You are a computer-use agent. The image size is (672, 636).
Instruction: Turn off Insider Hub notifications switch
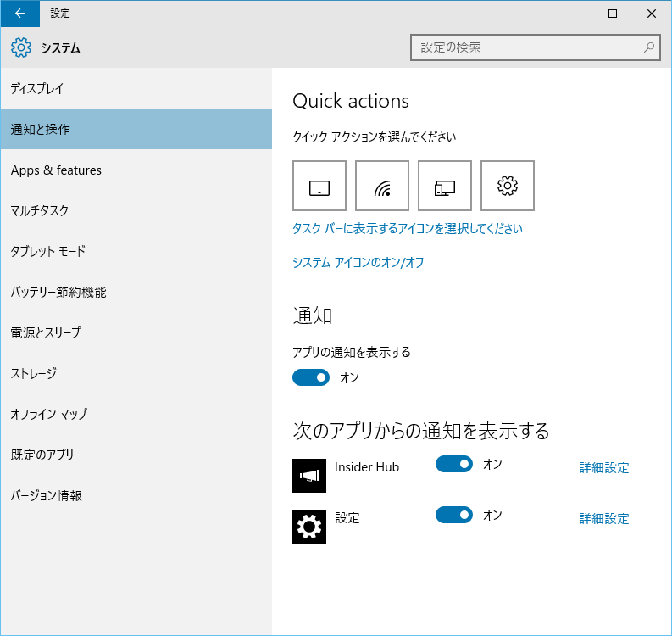point(454,464)
